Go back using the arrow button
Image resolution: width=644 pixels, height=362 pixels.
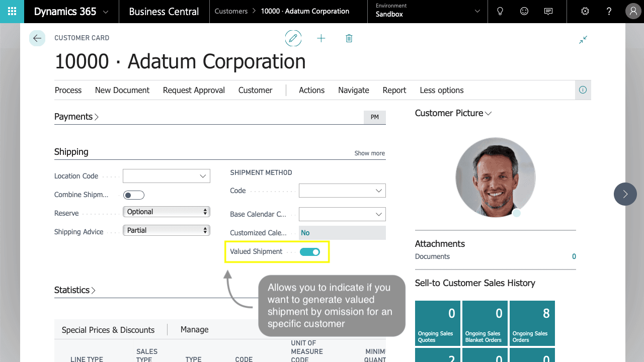37,38
